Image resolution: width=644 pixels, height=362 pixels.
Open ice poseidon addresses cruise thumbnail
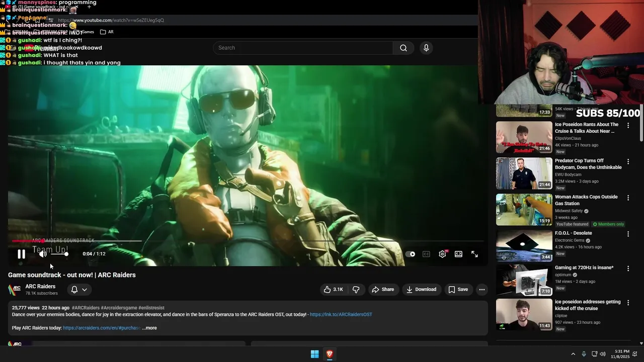524,315
